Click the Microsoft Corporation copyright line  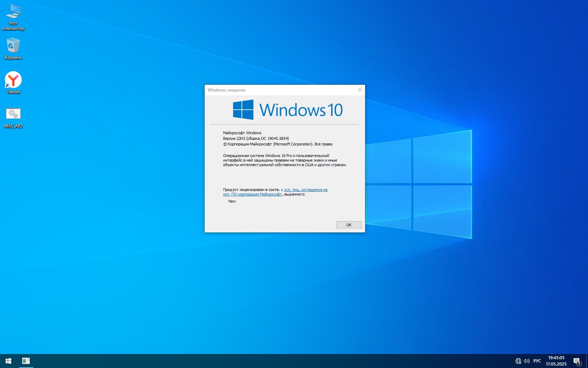(278, 144)
